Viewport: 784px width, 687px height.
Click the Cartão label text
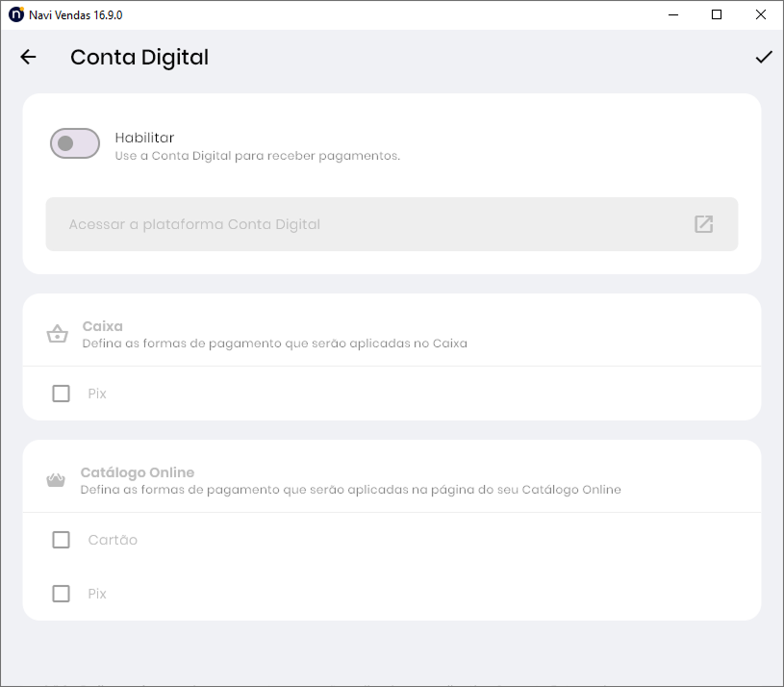click(x=113, y=540)
